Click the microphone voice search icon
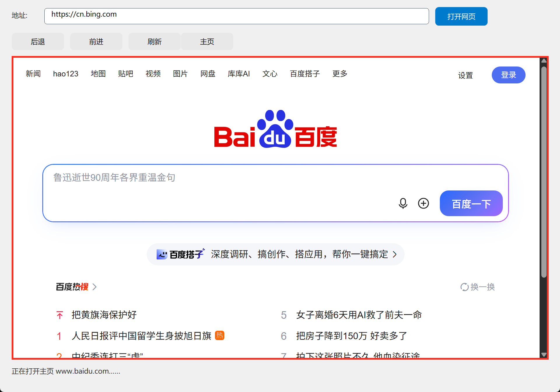 point(403,203)
